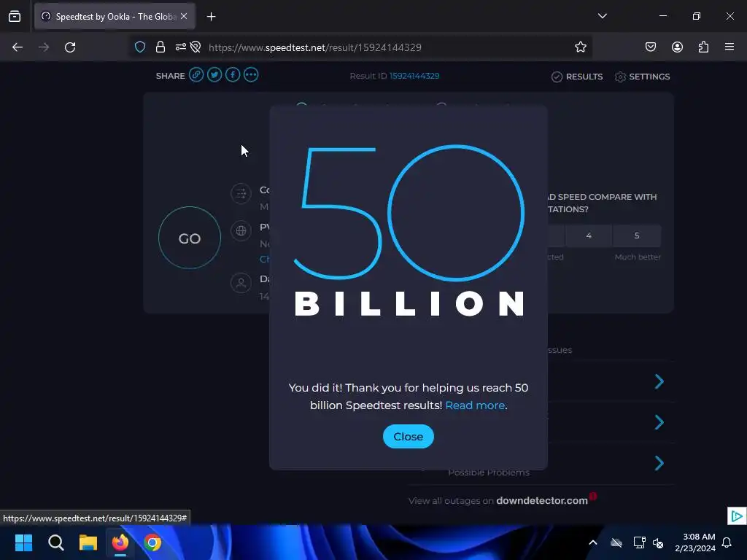Open Firefox tracking protection shield
The height and width of the screenshot is (560, 747).
(x=139, y=47)
